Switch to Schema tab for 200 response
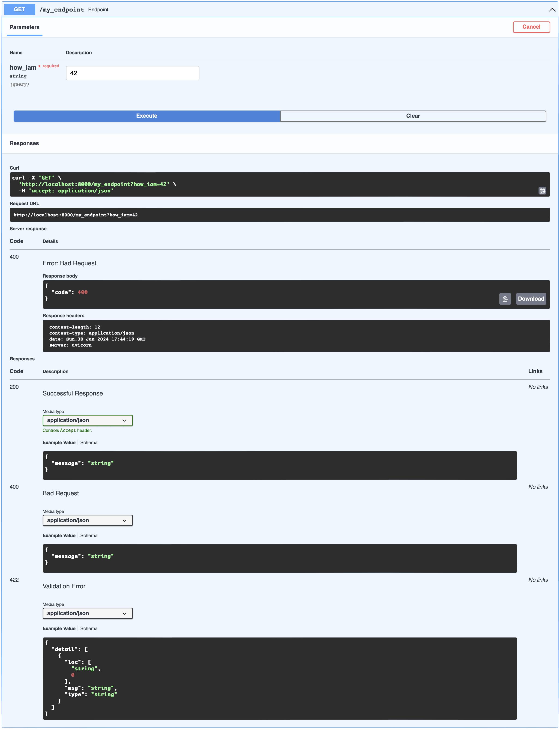The height and width of the screenshot is (730, 560). click(x=89, y=443)
